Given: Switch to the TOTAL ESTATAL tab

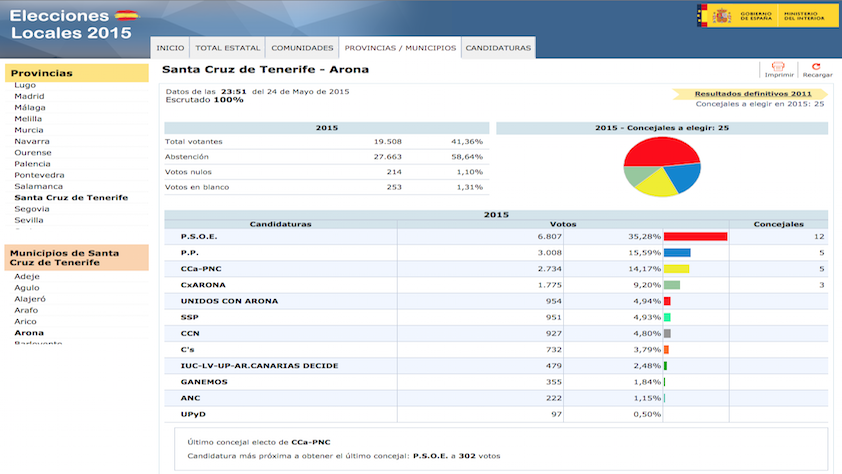Looking at the screenshot, I should pyautogui.click(x=227, y=48).
